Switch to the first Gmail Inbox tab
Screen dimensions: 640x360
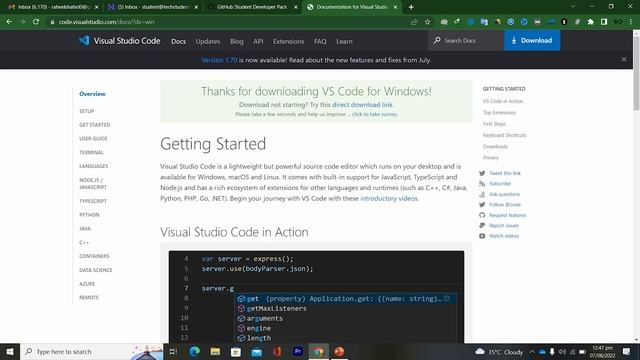(x=53, y=7)
